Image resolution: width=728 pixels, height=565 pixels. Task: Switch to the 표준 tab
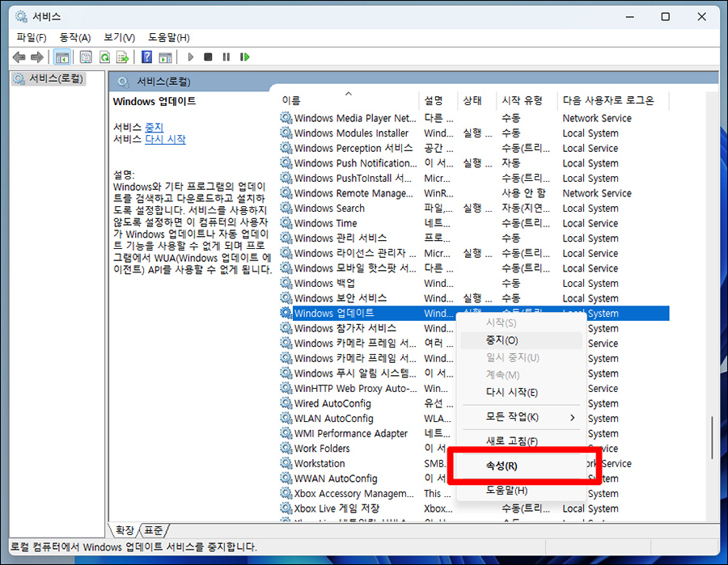pyautogui.click(x=153, y=529)
